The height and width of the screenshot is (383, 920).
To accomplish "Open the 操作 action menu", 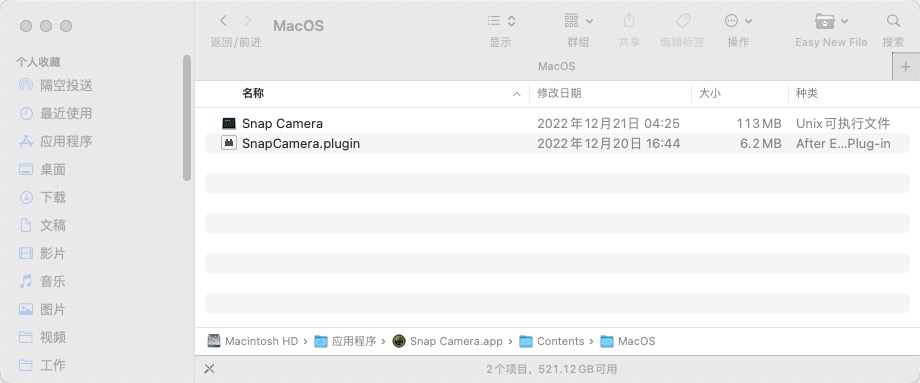I will tap(738, 21).
